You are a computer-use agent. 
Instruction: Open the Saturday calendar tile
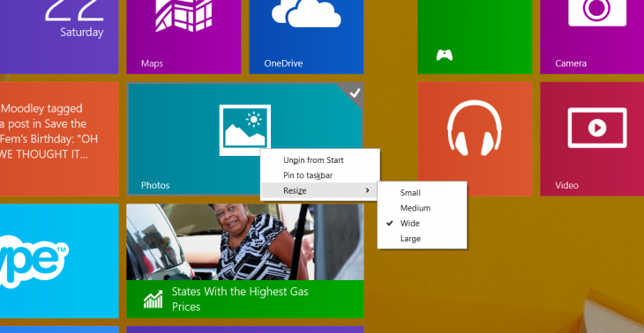point(59,37)
